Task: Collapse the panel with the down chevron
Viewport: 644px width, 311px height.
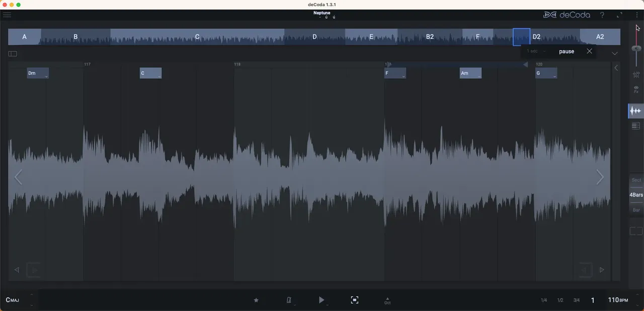Action: coord(615,53)
